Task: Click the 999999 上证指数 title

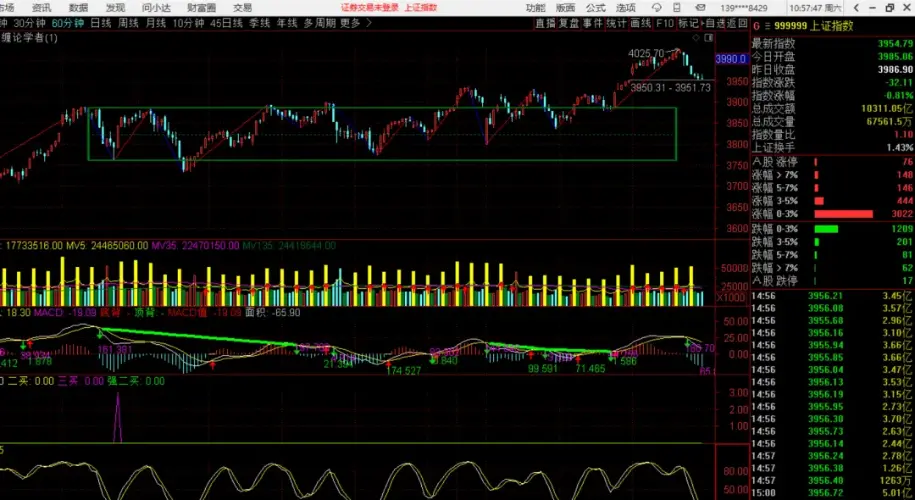Action: point(814,26)
